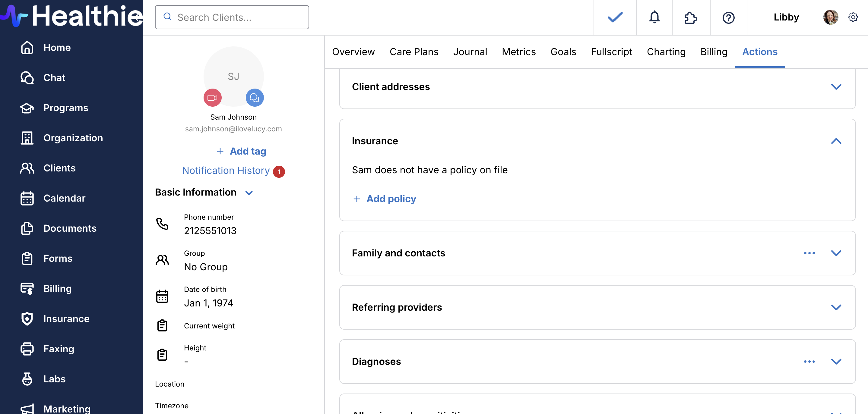Screen dimensions: 868x414
Task: Go to Labs in the sidebar
Action: (54, 379)
